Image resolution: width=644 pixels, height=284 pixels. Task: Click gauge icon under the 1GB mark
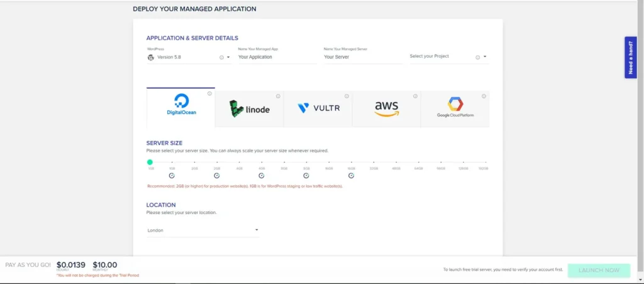[172, 176]
